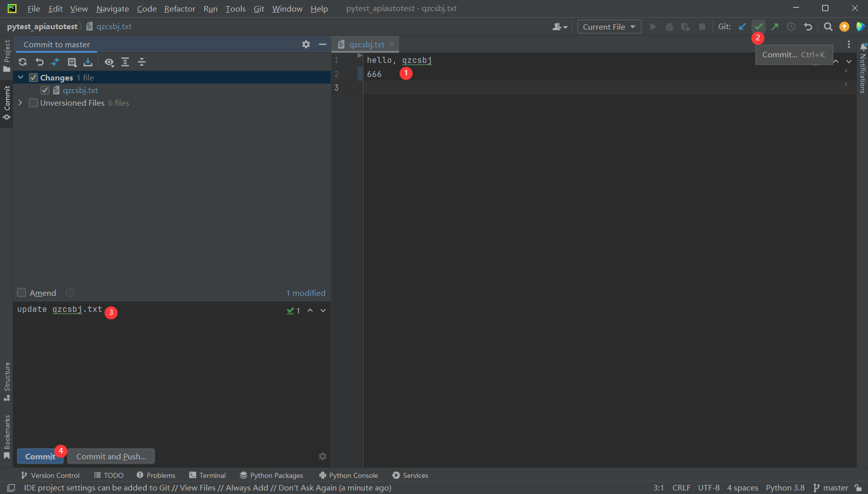Viewport: 868px width, 494px height.
Task: Click the Git Update Project arrow
Action: (x=742, y=27)
